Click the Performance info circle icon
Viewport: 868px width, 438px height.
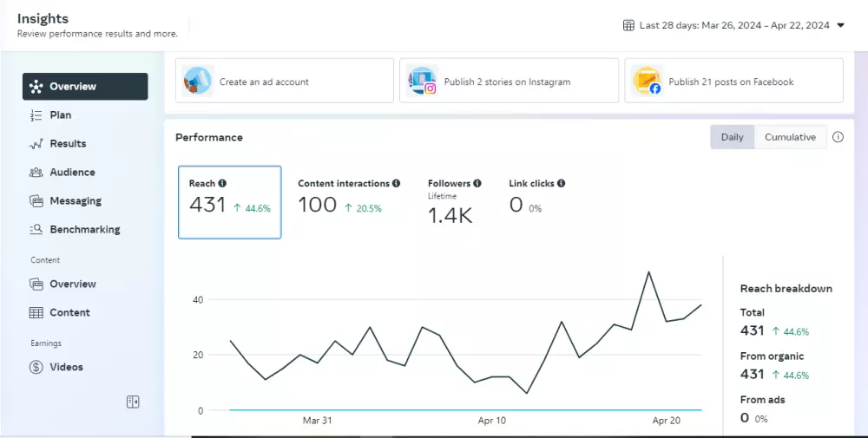[838, 137]
